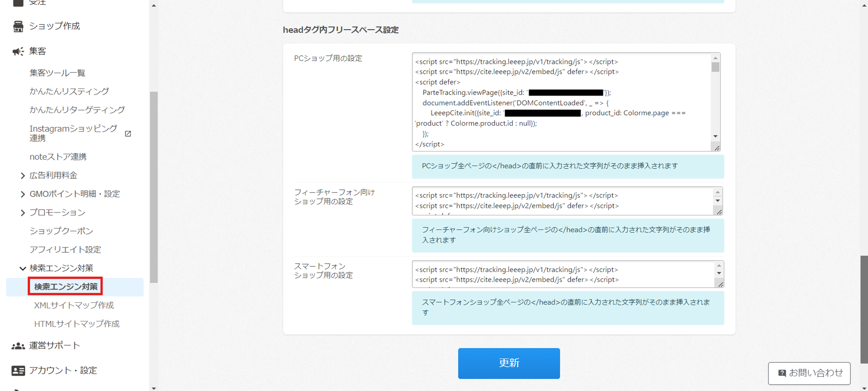The height and width of the screenshot is (391, 868).
Task: Click the フィーチャーフォン向けショップ全ページ help note
Action: [568, 235]
